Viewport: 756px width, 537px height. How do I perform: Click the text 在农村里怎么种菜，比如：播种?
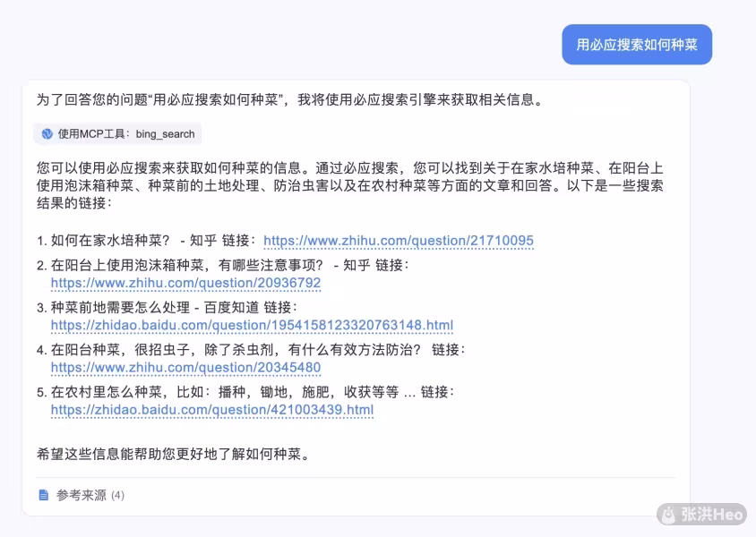click(148, 392)
